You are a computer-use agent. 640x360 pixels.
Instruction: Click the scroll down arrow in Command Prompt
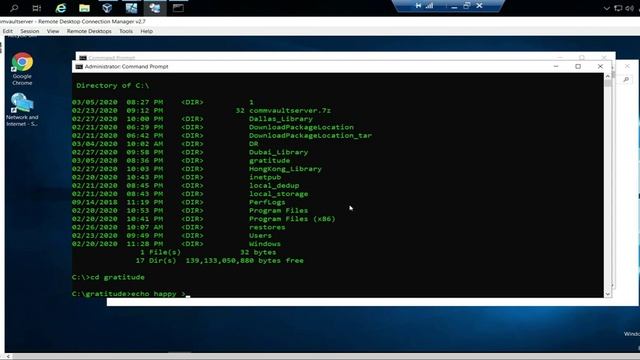(608, 294)
